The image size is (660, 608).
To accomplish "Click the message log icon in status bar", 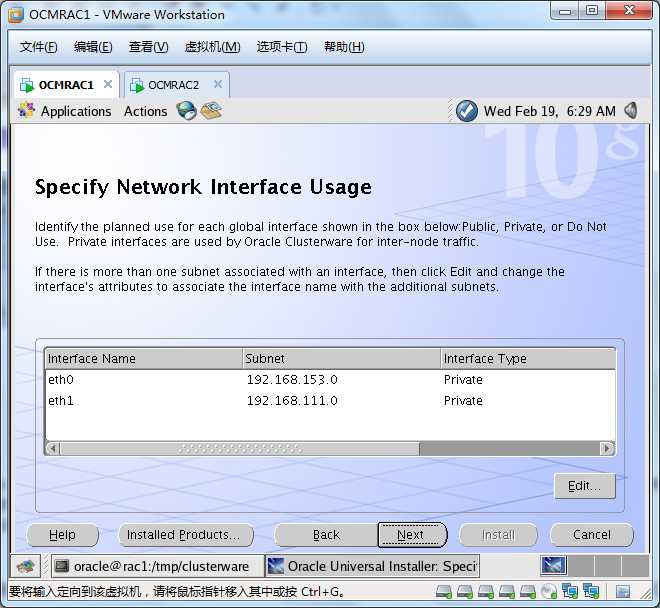I will (623, 592).
